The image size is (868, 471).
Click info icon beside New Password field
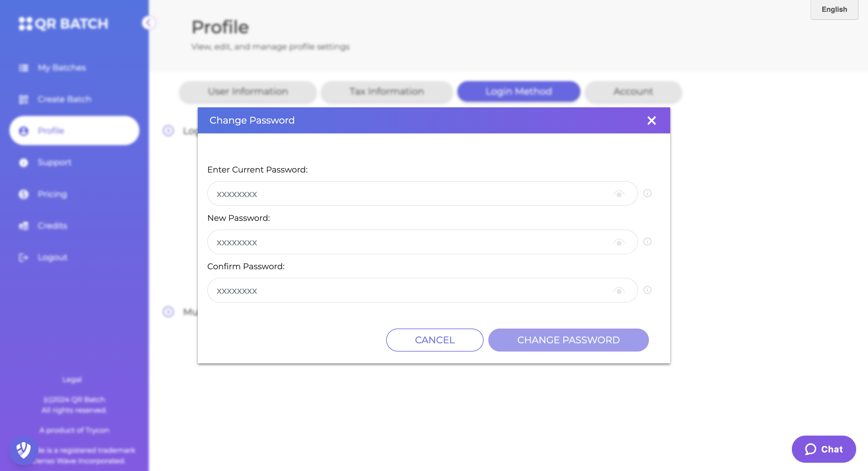coord(647,242)
